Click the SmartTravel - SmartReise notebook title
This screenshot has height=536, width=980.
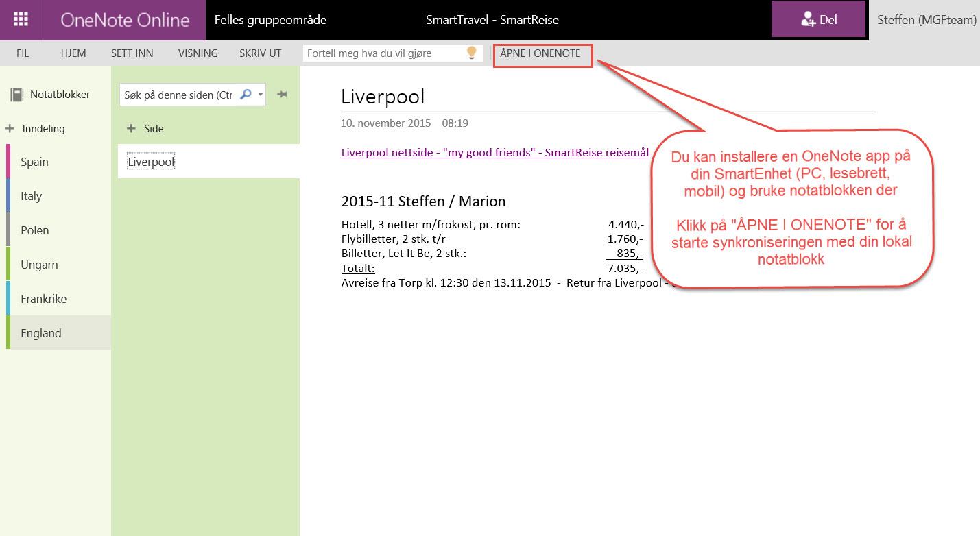click(492, 20)
